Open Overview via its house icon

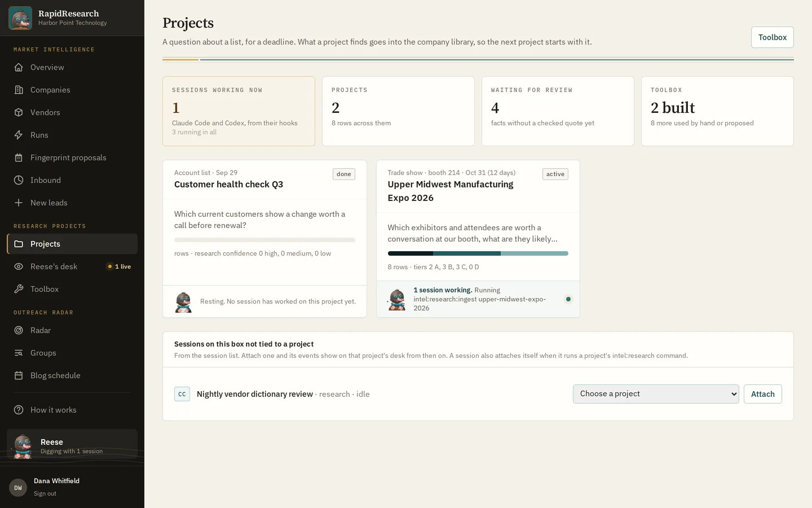pos(19,67)
